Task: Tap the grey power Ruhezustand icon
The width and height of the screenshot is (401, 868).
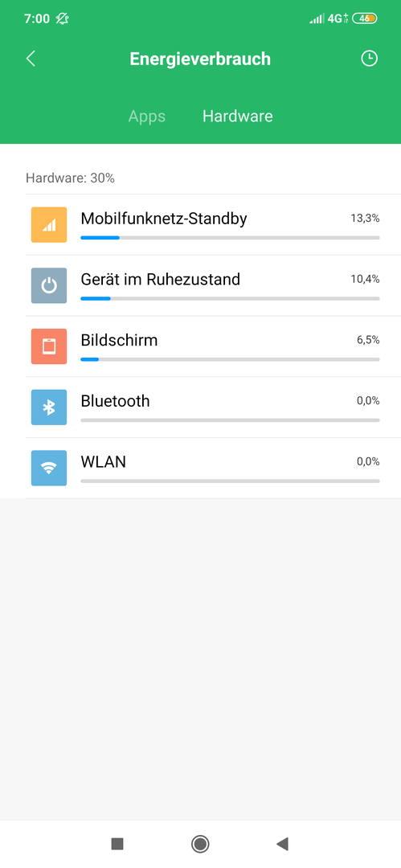Action: pyautogui.click(x=49, y=285)
